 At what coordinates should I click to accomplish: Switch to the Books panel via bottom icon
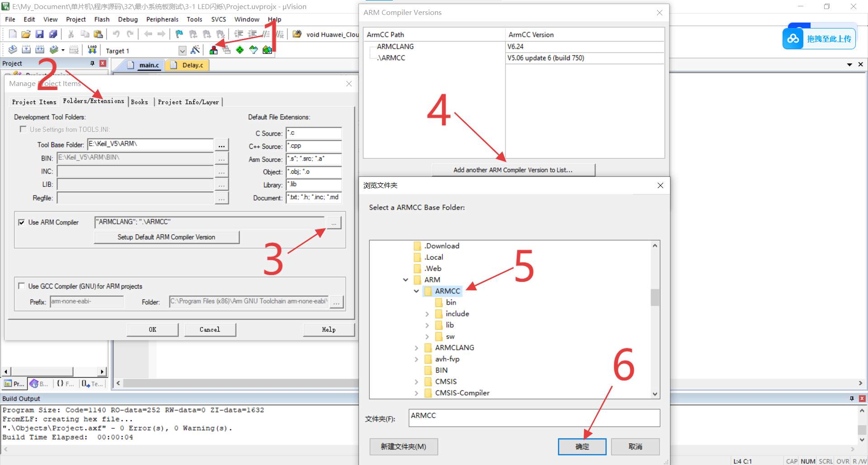coord(38,384)
